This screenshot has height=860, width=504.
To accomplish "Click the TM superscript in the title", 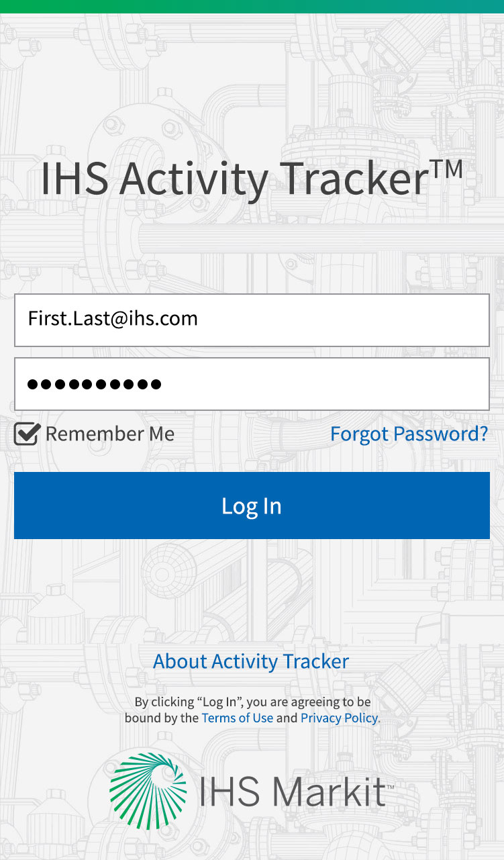I will click(x=446, y=168).
